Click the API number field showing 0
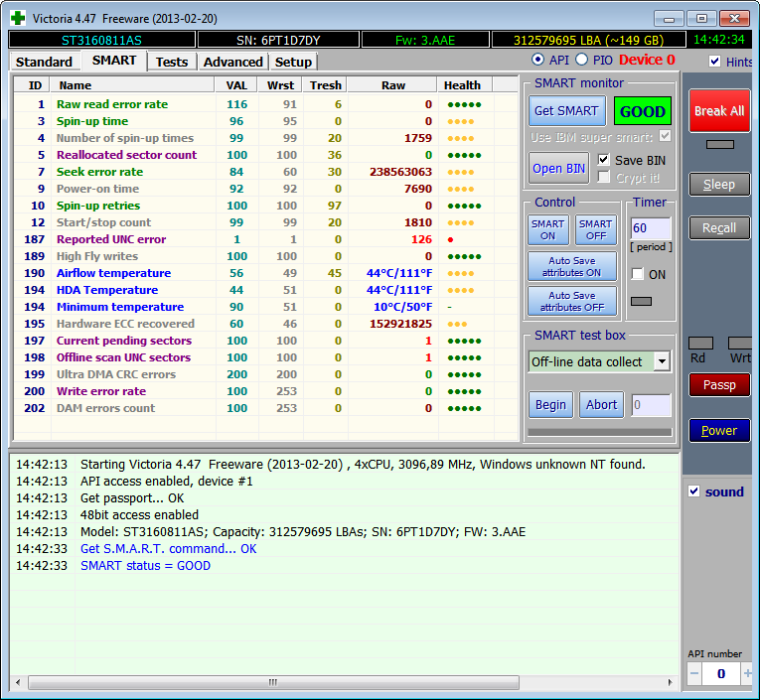Viewport: 760px width, 700px height. 720,673
